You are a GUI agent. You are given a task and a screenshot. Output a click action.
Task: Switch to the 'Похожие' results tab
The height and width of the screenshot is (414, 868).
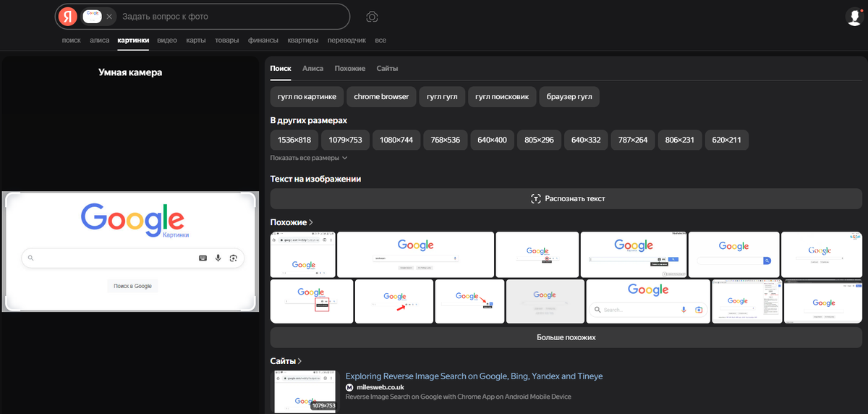(x=350, y=68)
